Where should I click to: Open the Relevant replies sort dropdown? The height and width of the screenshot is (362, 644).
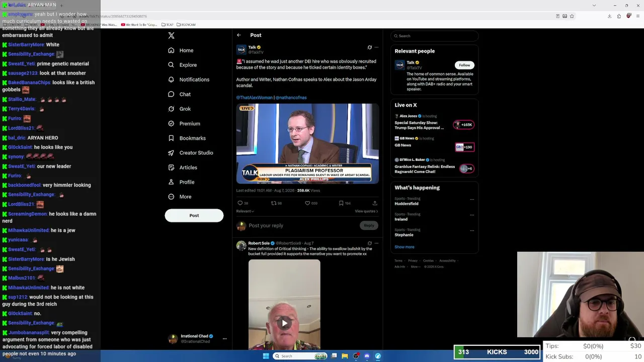245,211
